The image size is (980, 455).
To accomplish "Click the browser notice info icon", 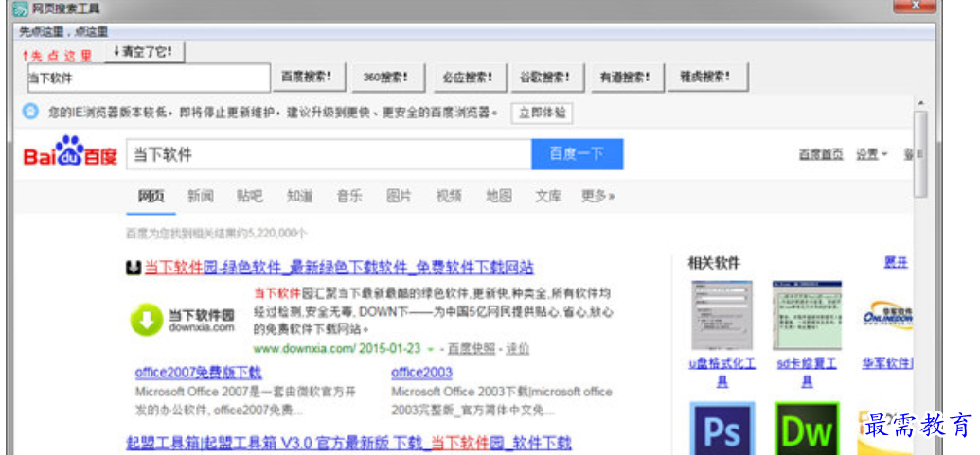I will pos(31,113).
